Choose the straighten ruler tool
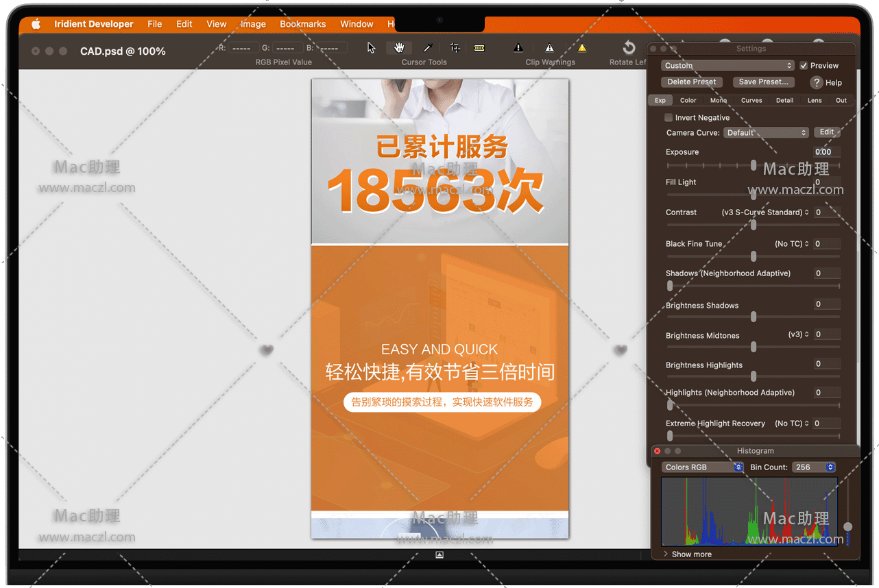Viewport: 879px width, 588px height. tap(479, 47)
